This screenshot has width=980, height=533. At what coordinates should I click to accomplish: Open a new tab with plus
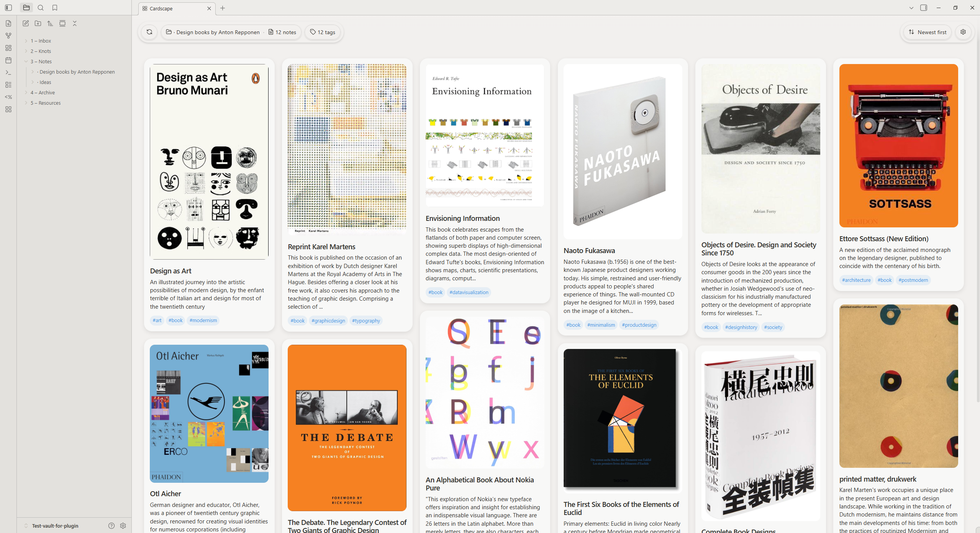[223, 8]
